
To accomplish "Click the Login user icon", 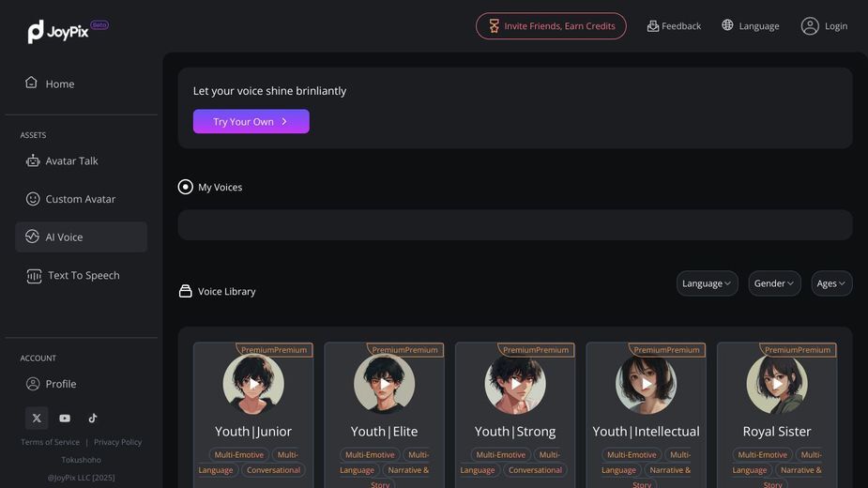I will click(810, 26).
